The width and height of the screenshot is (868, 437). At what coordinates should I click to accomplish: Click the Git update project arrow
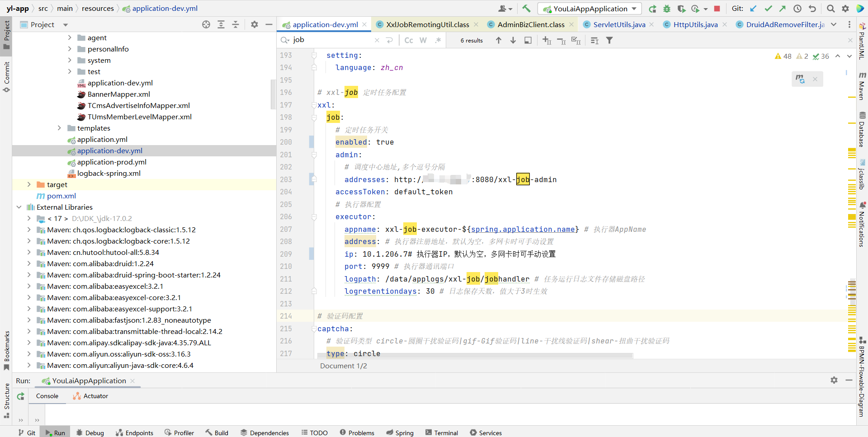pyautogui.click(x=753, y=9)
